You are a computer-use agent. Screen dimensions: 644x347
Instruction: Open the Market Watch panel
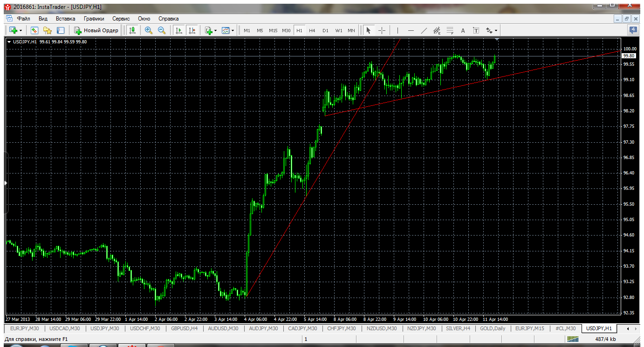coord(34,30)
